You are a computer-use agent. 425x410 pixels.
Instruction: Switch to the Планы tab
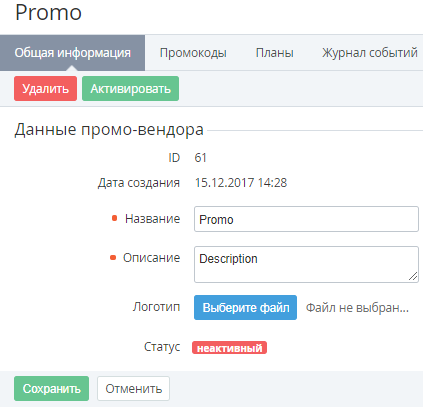tap(274, 53)
